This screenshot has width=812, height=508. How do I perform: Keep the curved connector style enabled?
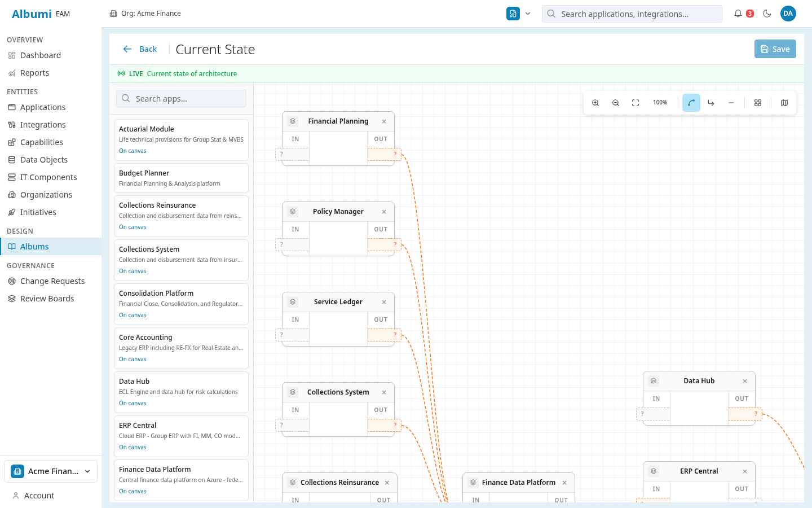(691, 102)
